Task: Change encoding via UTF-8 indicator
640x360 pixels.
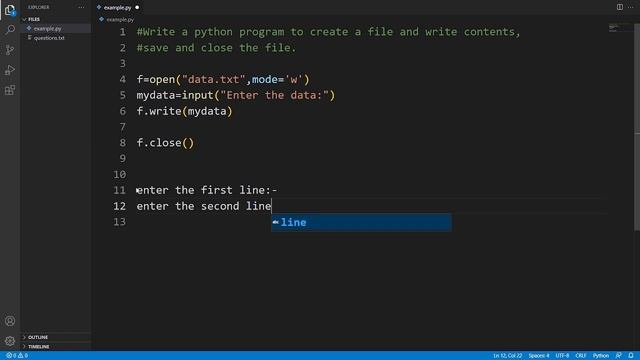Action: click(562, 356)
